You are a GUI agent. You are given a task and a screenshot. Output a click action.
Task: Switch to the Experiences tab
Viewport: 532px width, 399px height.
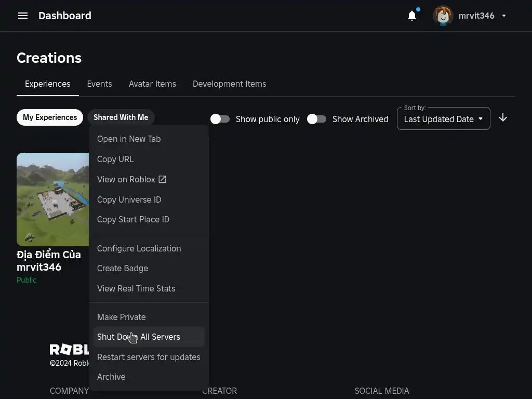click(x=47, y=84)
